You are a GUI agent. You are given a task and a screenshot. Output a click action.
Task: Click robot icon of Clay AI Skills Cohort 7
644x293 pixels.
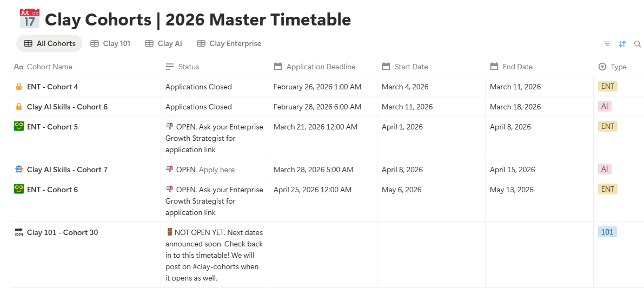(18, 169)
